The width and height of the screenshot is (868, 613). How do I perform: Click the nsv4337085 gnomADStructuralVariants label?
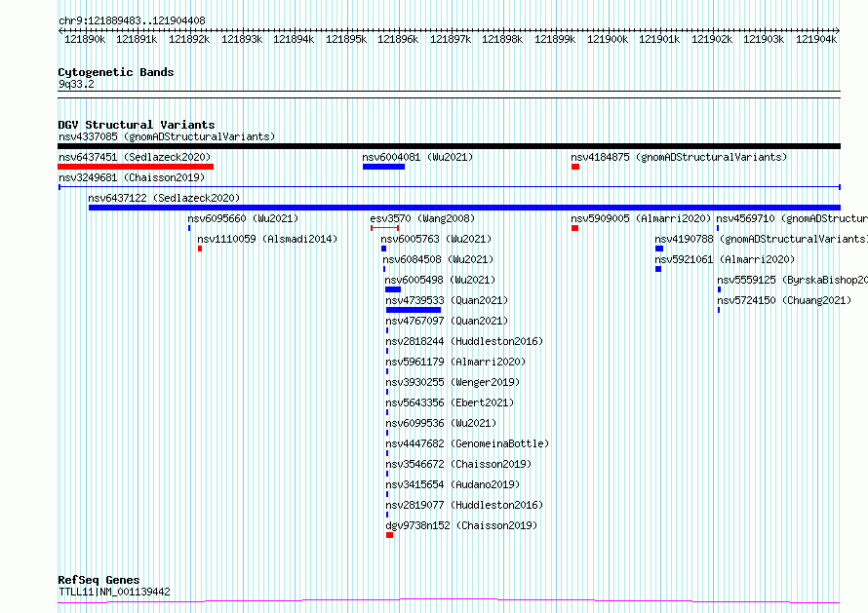point(167,136)
